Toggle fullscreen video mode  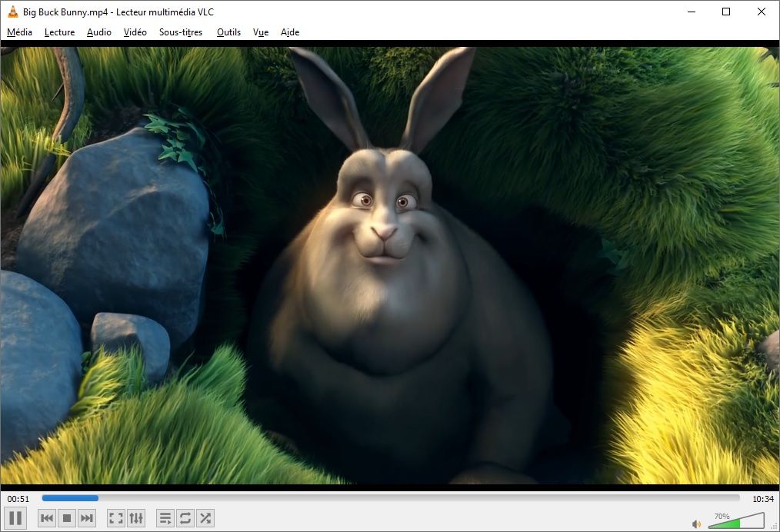coord(116,519)
